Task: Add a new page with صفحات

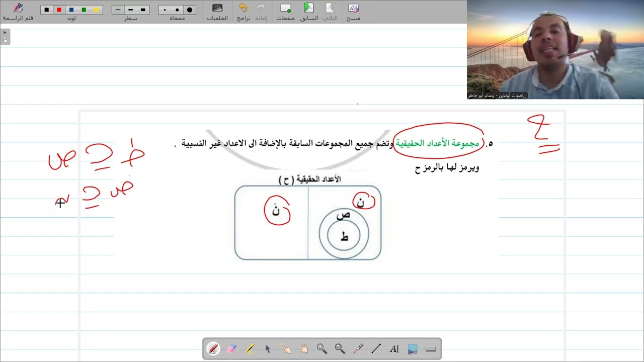Action: tap(285, 12)
